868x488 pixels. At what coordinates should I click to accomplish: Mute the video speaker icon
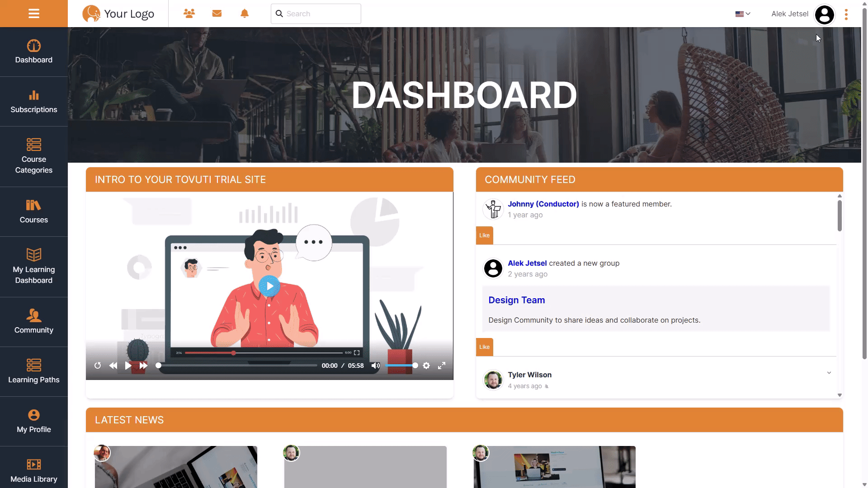[x=375, y=366]
